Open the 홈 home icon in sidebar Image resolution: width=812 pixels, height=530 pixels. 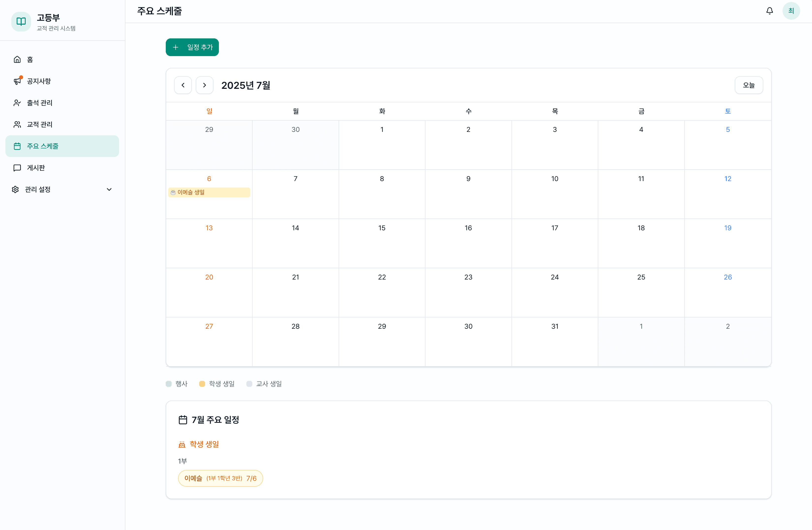click(17, 59)
